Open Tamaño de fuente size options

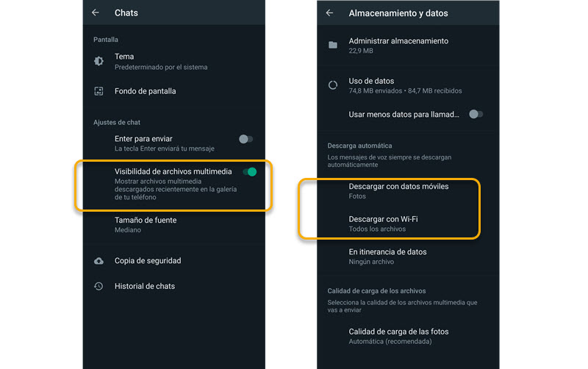click(174, 225)
